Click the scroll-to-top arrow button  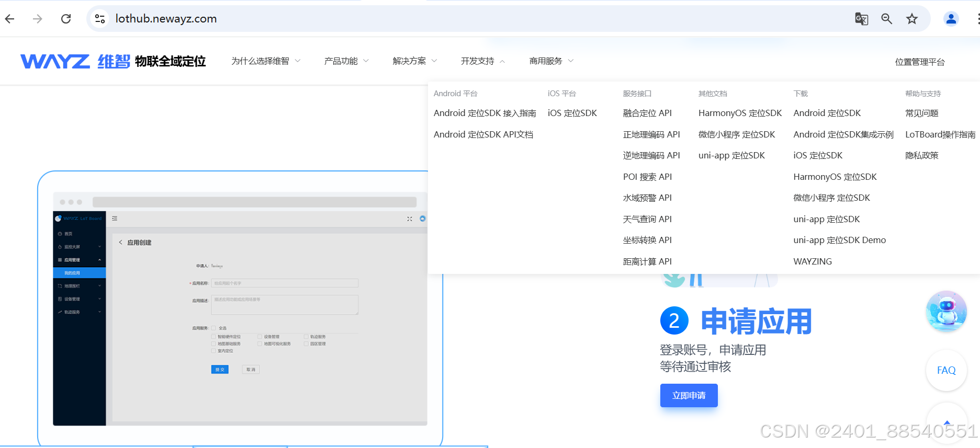coord(947,422)
